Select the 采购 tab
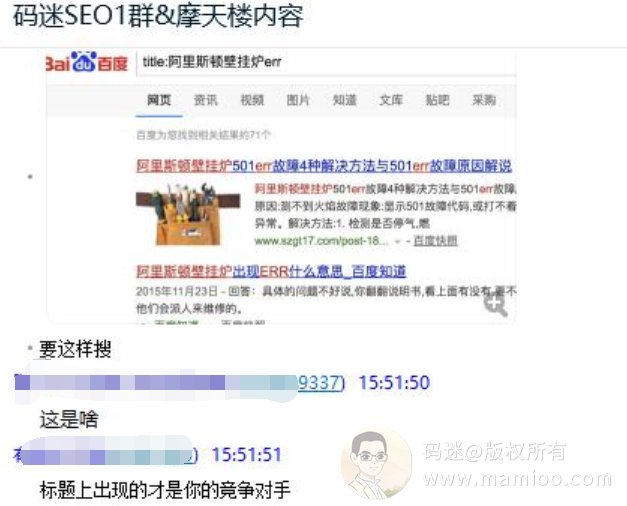Viewport: 627px width, 506px height. [x=484, y=100]
